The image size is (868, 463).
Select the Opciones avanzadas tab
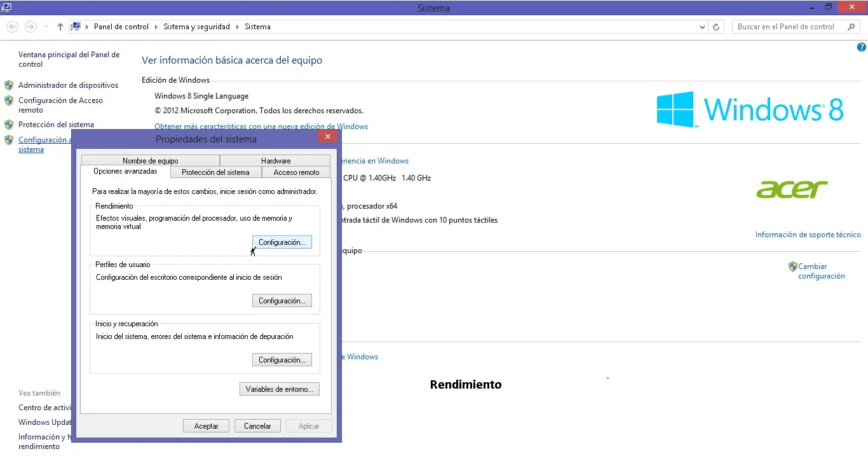pyautogui.click(x=125, y=172)
